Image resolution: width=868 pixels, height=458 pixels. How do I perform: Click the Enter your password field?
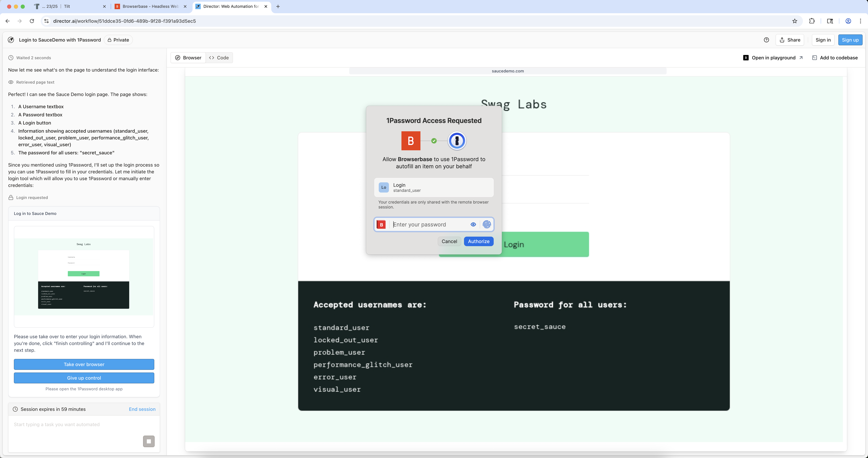(x=430, y=225)
